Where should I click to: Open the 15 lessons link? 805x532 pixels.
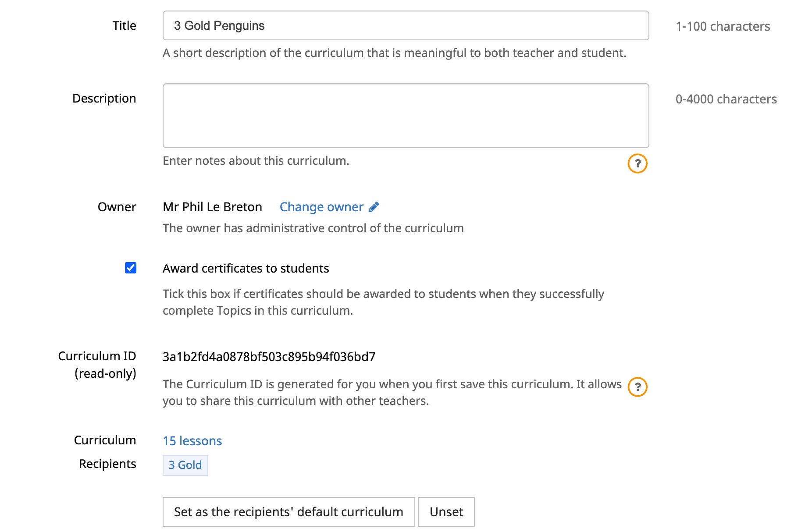click(x=192, y=441)
